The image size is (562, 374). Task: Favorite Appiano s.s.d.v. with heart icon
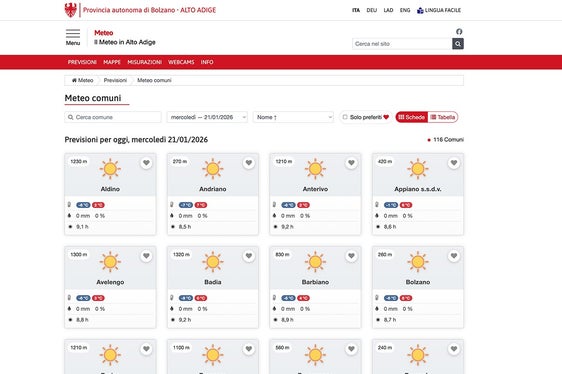pos(454,163)
